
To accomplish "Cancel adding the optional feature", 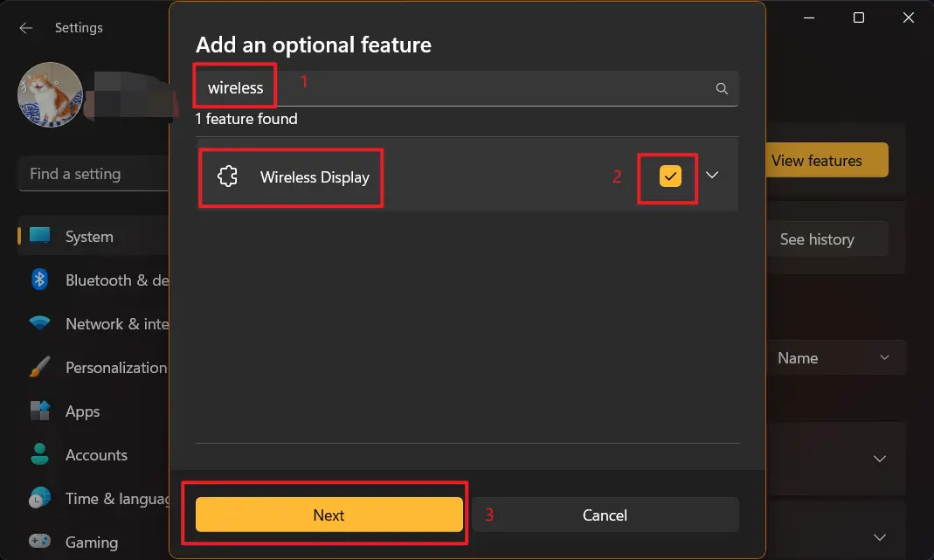I will click(x=605, y=515).
